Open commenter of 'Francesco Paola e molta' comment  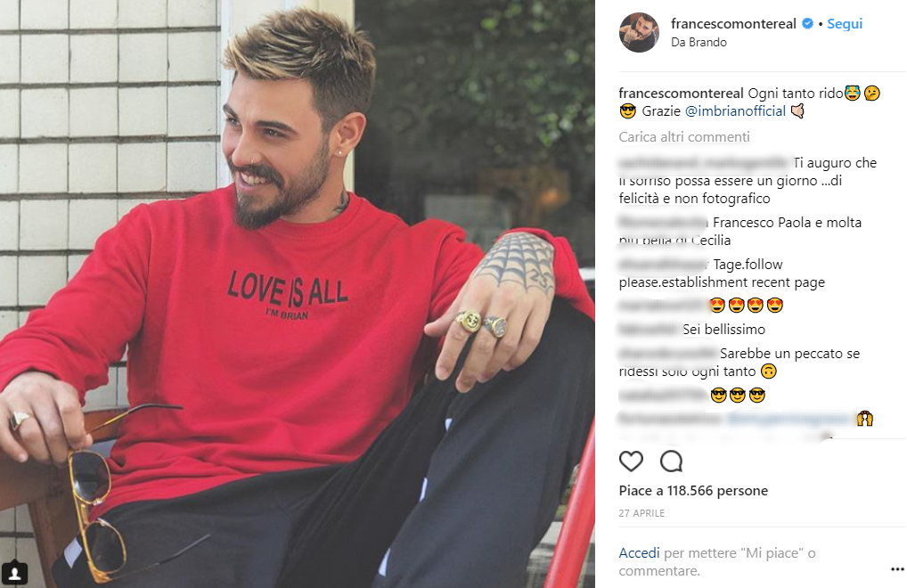664,223
